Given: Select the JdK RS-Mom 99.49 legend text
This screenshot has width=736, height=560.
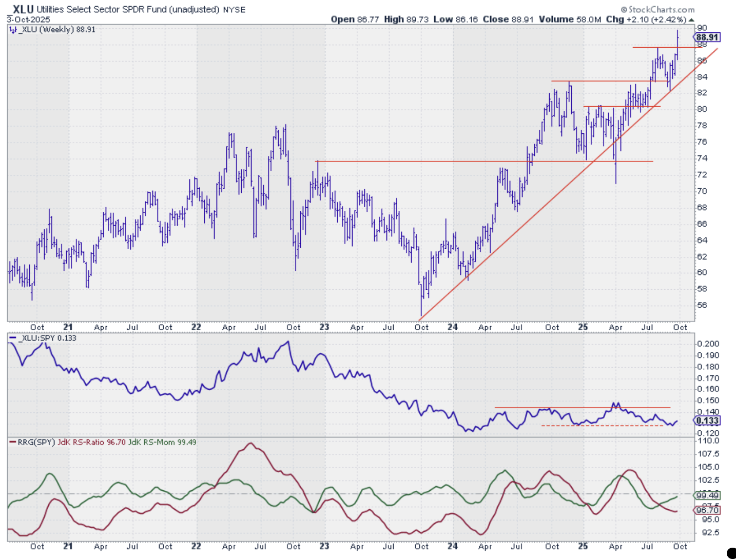Looking at the screenshot, I should tap(162, 442).
